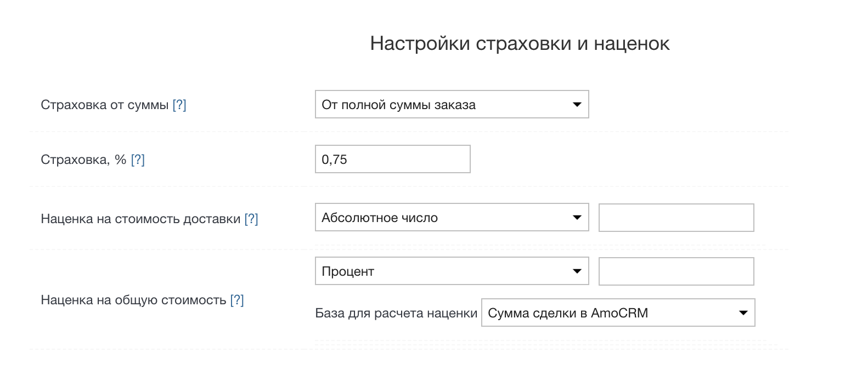Click the help icon beside «Наценка на общую стоимость»

[238, 300]
